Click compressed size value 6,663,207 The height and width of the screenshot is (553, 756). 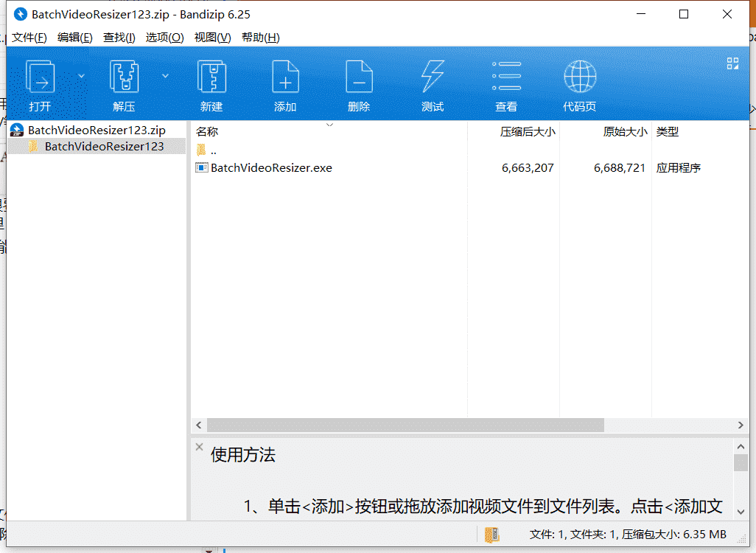pyautogui.click(x=528, y=167)
